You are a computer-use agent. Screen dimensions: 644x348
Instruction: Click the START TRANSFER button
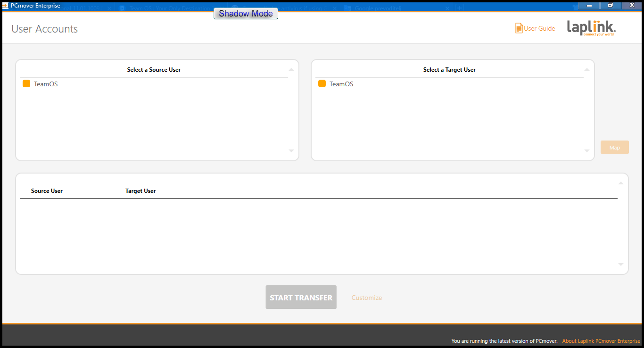click(x=301, y=298)
